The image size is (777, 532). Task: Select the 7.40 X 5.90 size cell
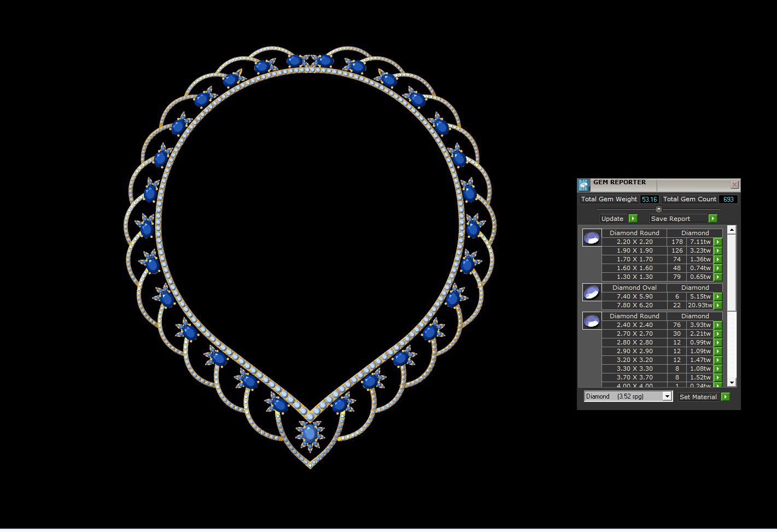[x=634, y=296]
